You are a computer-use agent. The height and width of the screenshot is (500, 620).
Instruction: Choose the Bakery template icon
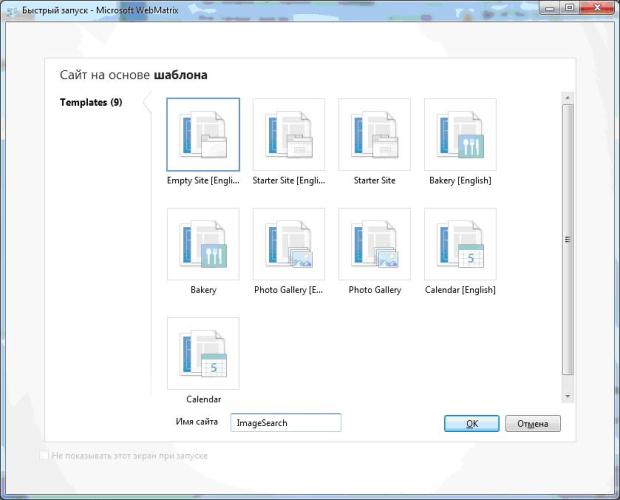(x=203, y=245)
